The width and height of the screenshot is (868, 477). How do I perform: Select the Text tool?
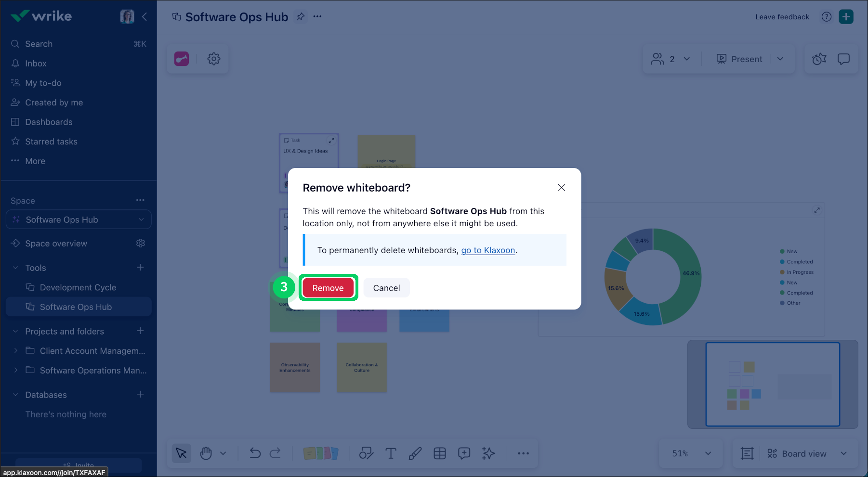point(391,453)
